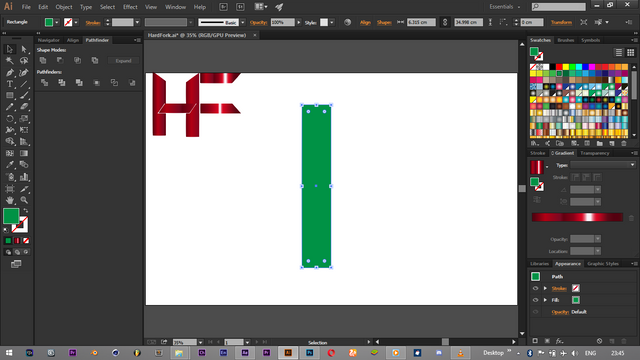
Task: Select the Zoom tool magnifier
Action: click(24, 200)
